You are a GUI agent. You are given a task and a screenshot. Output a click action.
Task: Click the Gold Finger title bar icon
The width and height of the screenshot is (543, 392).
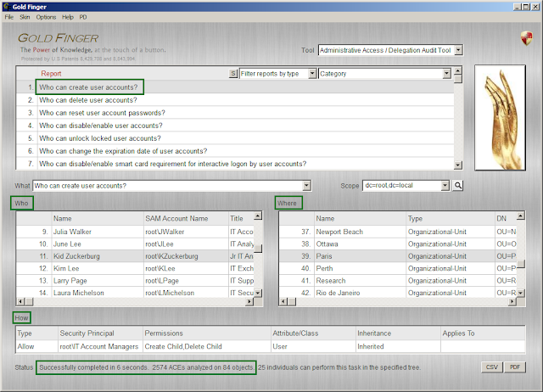6,7
